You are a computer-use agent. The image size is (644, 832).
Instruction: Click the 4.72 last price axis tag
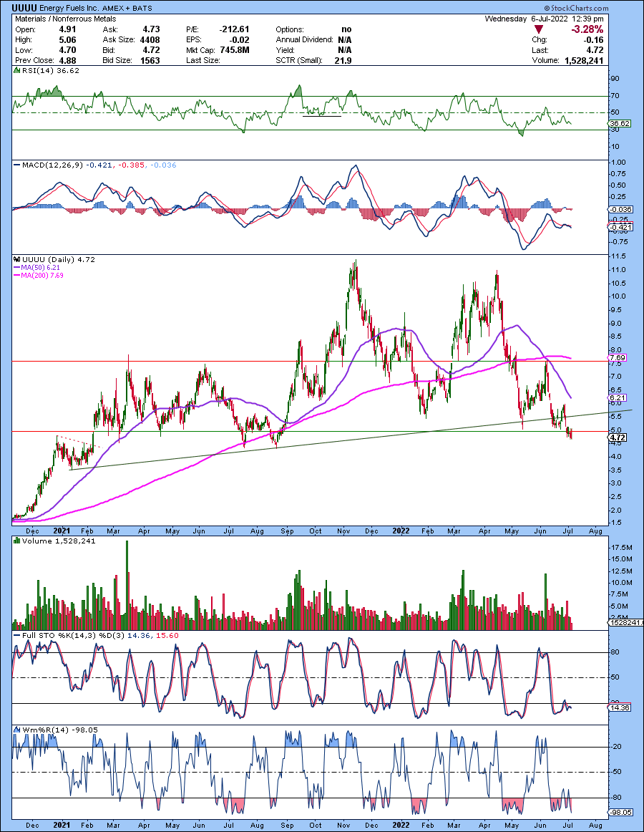618,437
